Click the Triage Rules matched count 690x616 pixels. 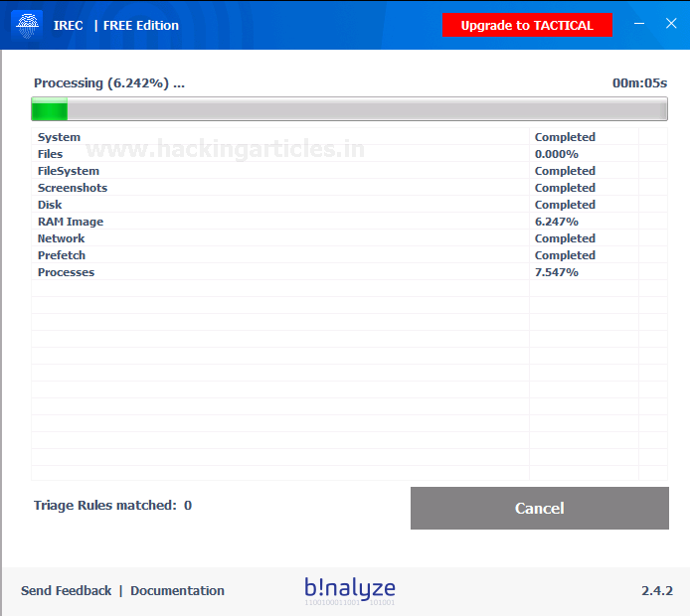click(112, 505)
